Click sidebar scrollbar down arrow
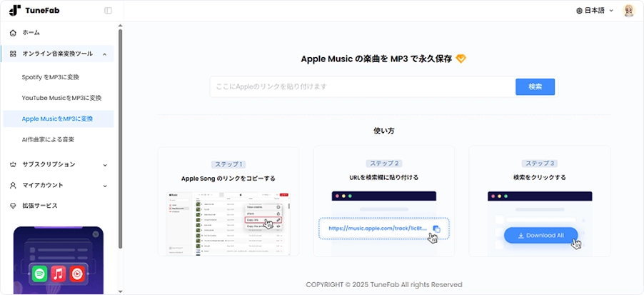The image size is (644, 295). coord(121,291)
